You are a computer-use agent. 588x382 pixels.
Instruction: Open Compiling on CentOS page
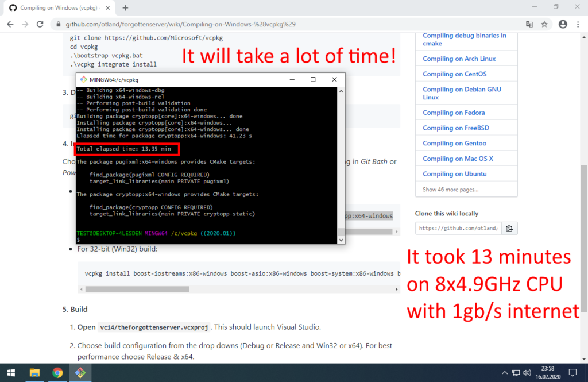pyautogui.click(x=455, y=74)
